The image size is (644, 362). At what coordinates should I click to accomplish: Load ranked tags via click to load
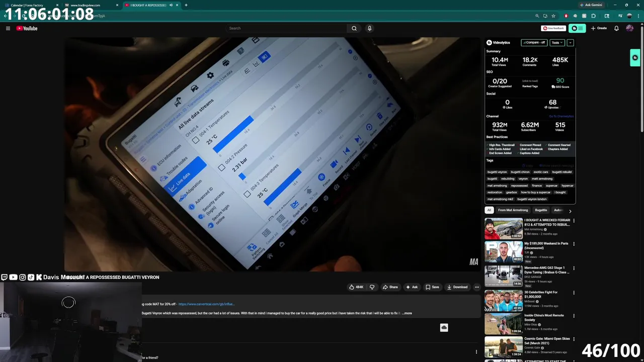pyautogui.click(x=530, y=81)
